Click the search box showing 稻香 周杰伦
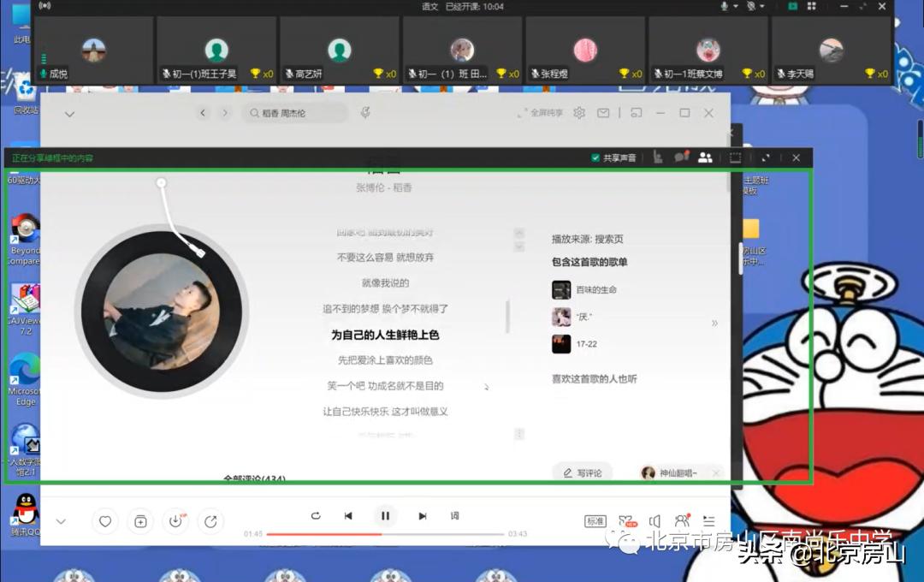The height and width of the screenshot is (582, 924). [x=294, y=113]
